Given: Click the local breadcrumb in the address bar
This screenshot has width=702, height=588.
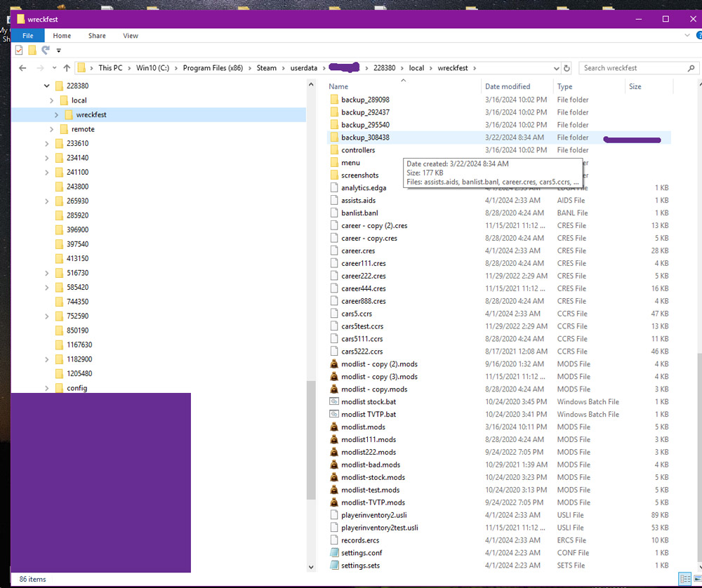Looking at the screenshot, I should click(x=416, y=68).
